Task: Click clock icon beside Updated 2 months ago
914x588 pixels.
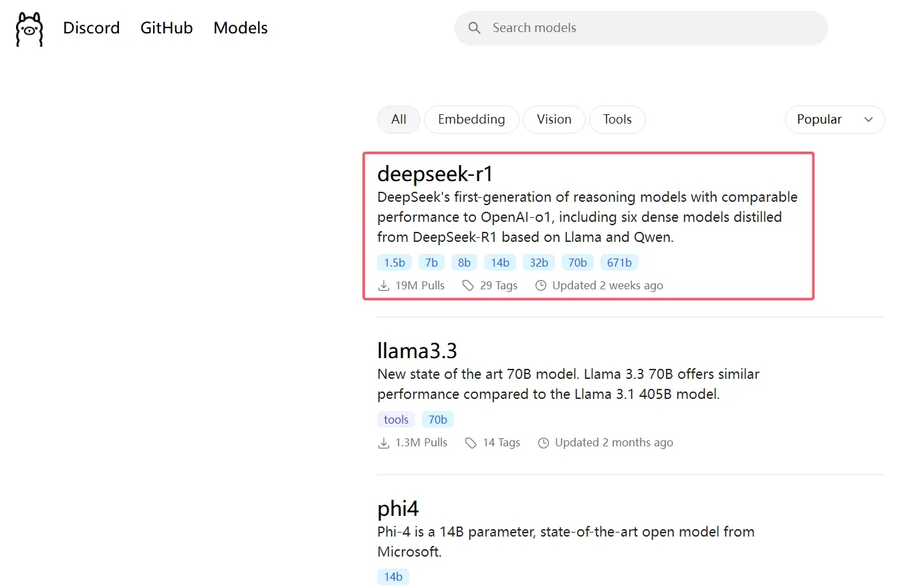Action: point(544,443)
